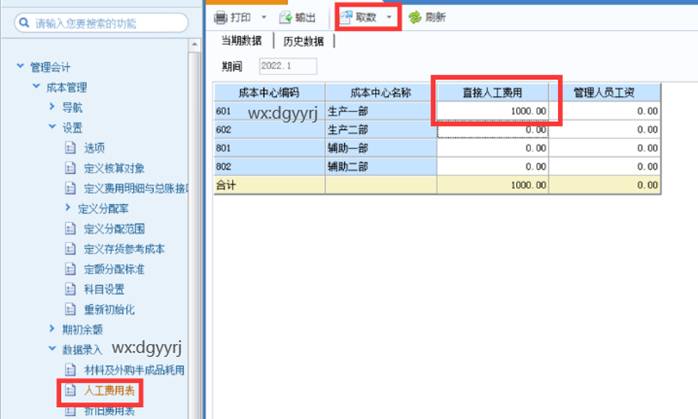The image size is (698, 419).
Task: Expand the 期初余额 tree node
Action: [52, 328]
